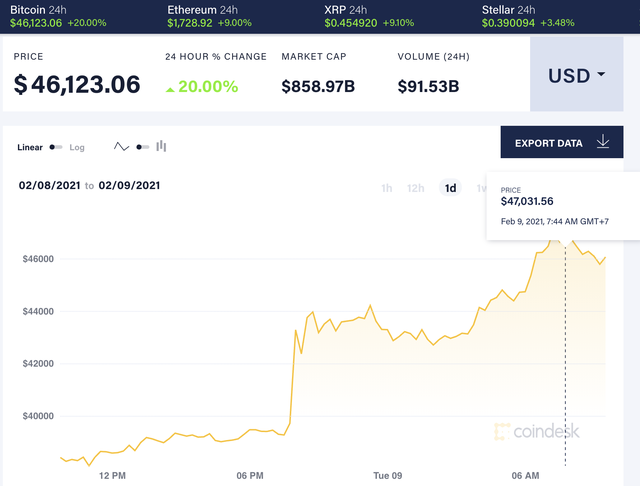Screen dimensions: 640x486
Task: Select the Linear scale label
Action: (x=30, y=147)
